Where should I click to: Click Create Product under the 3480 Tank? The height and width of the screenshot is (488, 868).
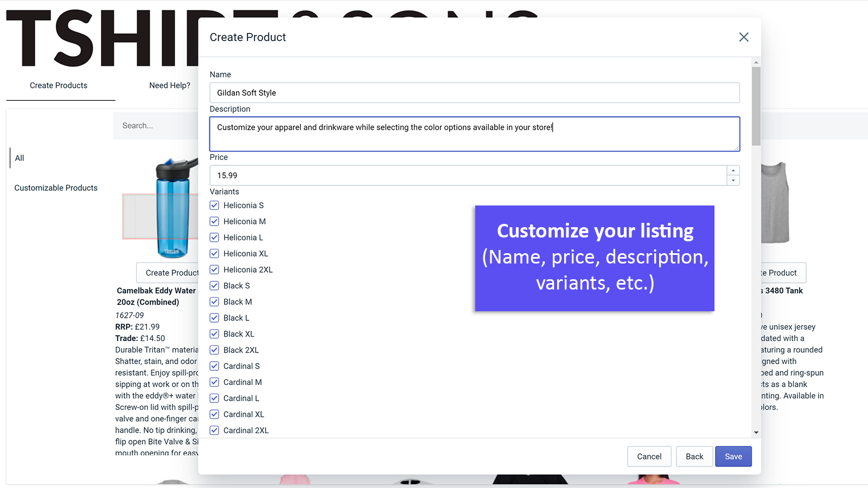click(x=783, y=273)
